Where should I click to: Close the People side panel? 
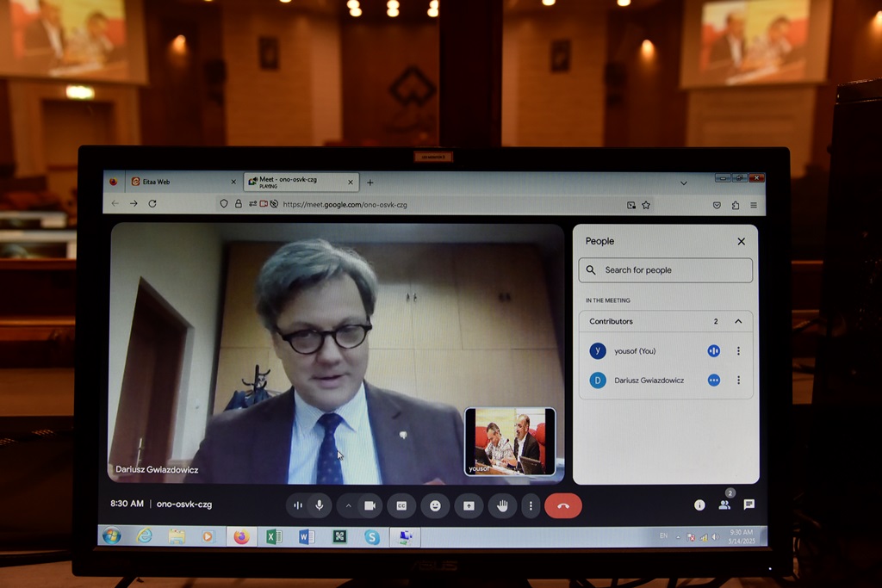point(741,242)
